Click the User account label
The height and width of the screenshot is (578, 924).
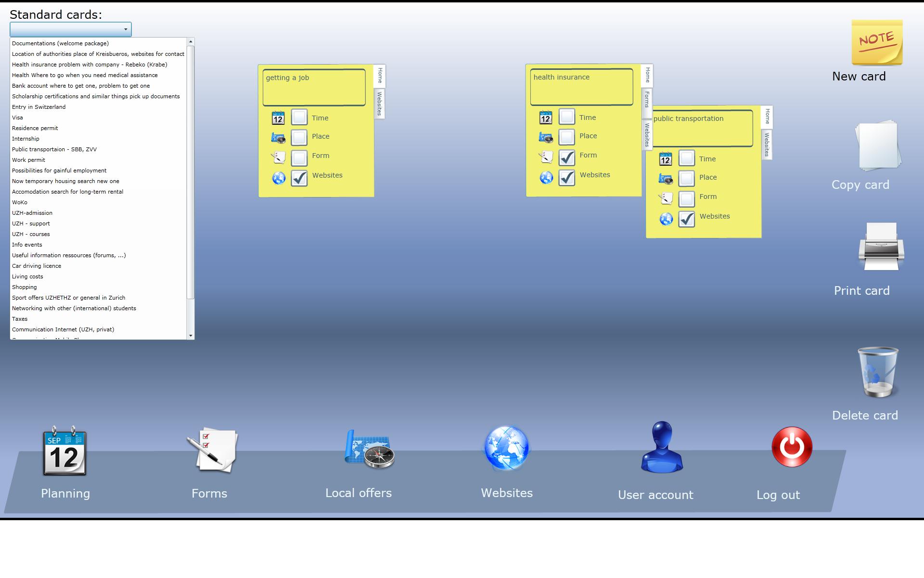[x=655, y=495]
